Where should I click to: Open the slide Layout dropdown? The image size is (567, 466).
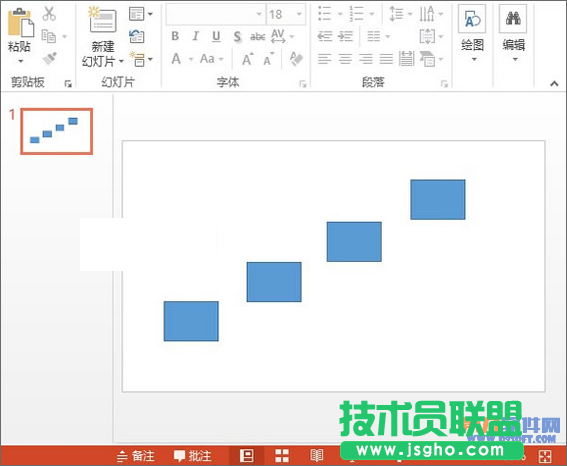pos(141,14)
